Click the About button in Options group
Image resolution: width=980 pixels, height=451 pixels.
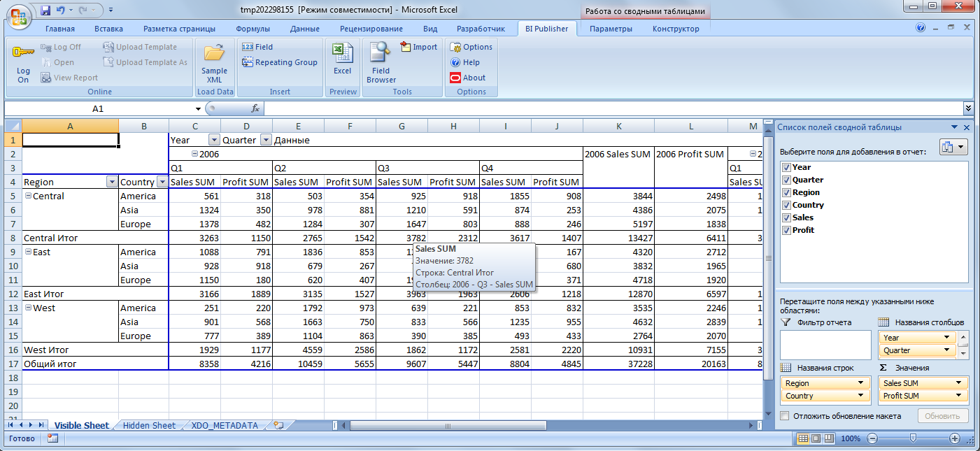[471, 78]
